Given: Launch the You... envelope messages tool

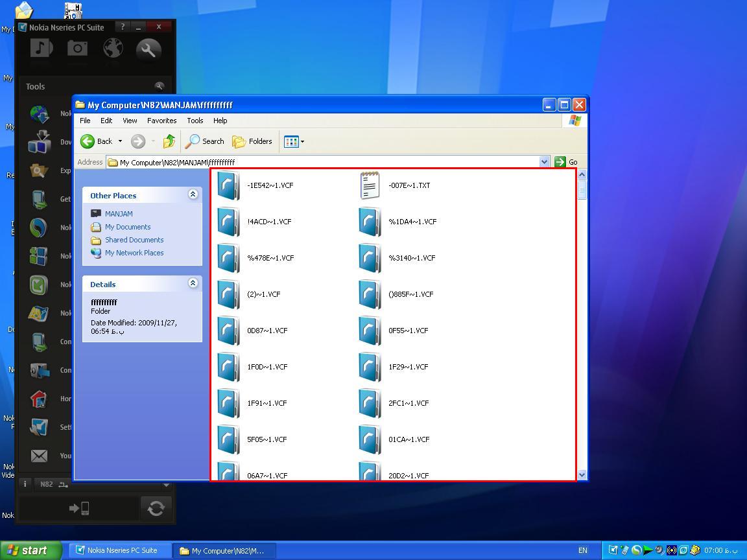Looking at the screenshot, I should click(x=39, y=456).
